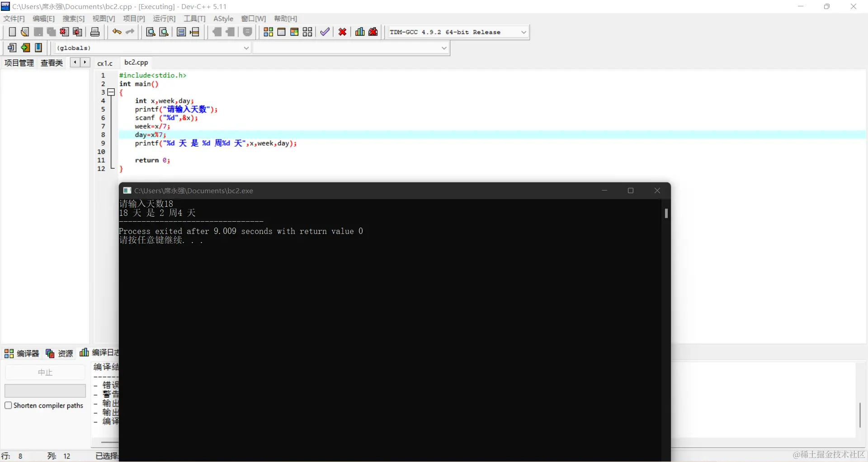868x462 pixels.
Task: Switch to the 查看类 sidebar tab
Action: pos(52,63)
